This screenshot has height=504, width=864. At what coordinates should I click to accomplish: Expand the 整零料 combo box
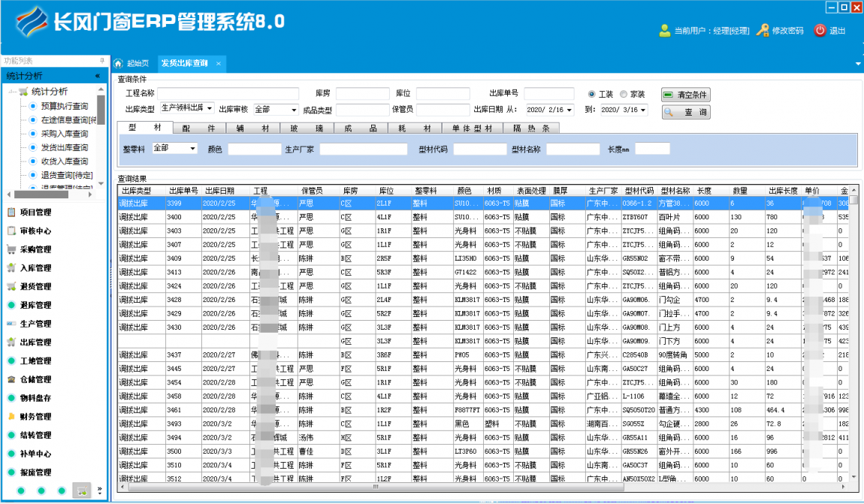tap(193, 149)
